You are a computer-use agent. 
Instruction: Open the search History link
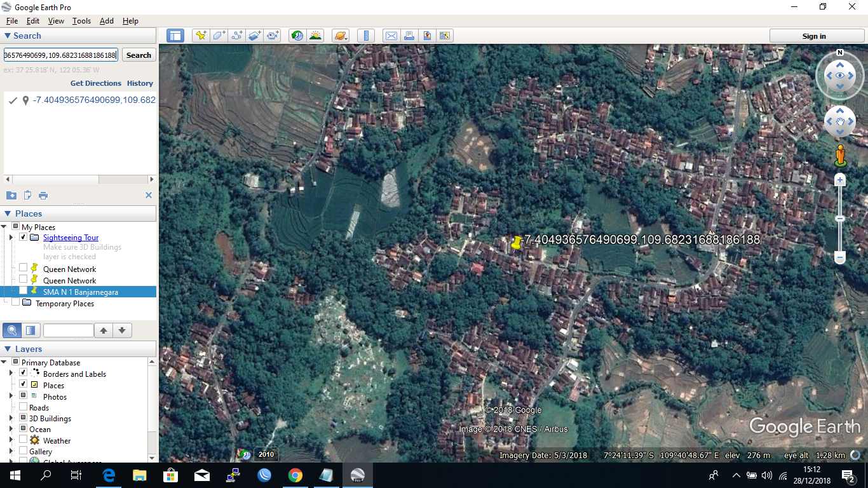(140, 83)
